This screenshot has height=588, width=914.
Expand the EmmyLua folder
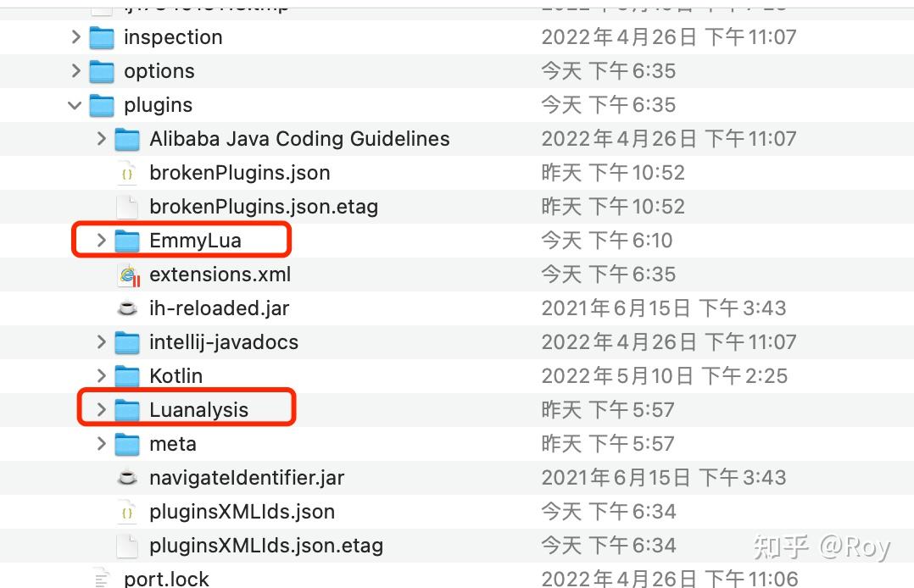[101, 240]
